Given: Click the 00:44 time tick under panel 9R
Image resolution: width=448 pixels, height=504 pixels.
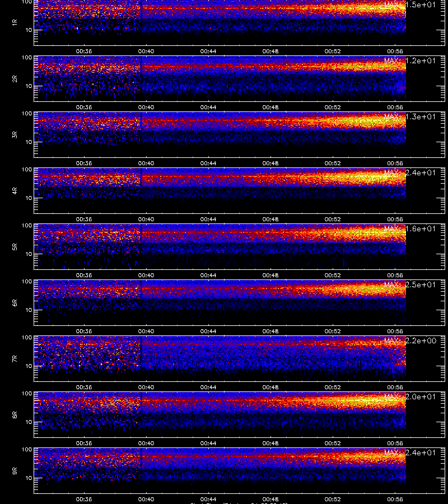Looking at the screenshot, I should tap(208, 499).
